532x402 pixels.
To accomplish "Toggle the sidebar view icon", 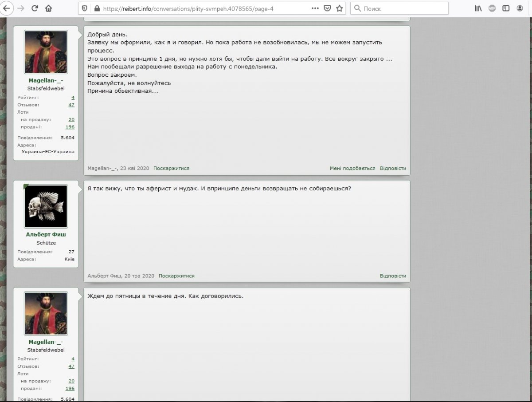I will pyautogui.click(x=506, y=8).
